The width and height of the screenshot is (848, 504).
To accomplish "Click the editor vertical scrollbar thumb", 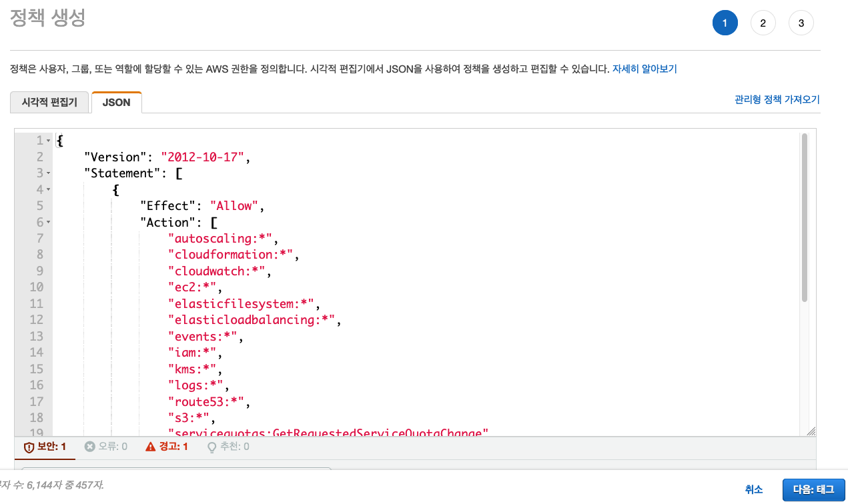I will click(805, 217).
